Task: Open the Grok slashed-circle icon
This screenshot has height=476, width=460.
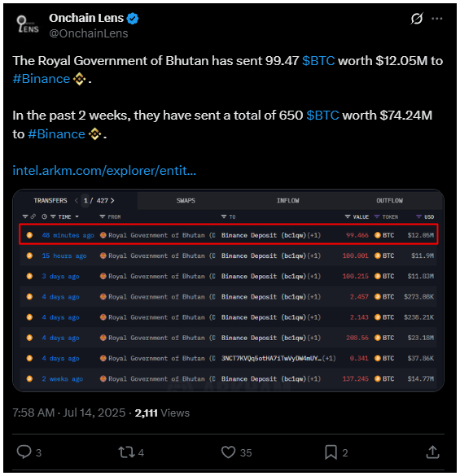Action: (417, 19)
